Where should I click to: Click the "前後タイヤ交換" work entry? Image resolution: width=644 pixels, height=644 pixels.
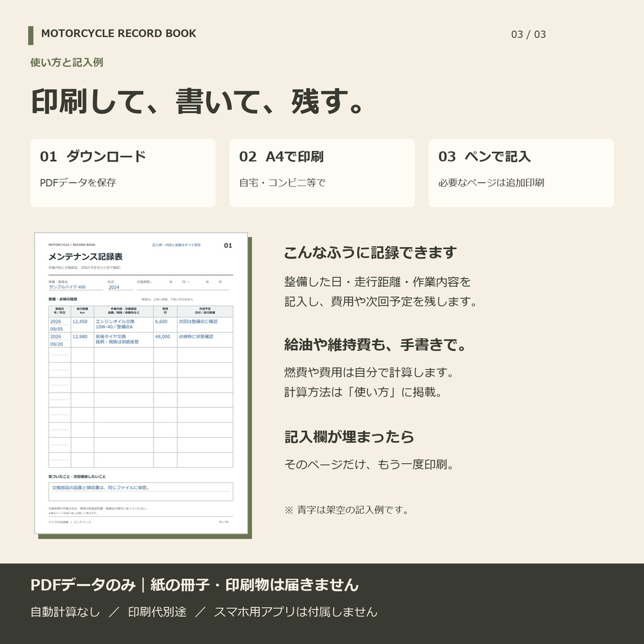(x=111, y=336)
